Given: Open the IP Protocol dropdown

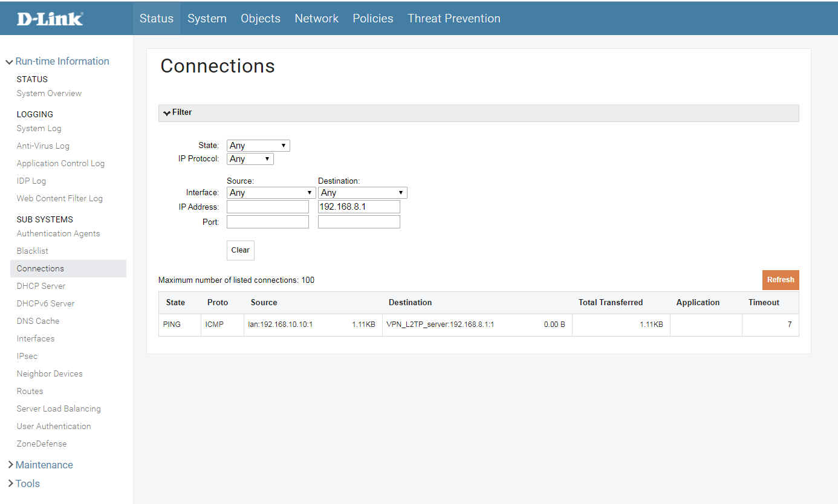Looking at the screenshot, I should point(250,159).
